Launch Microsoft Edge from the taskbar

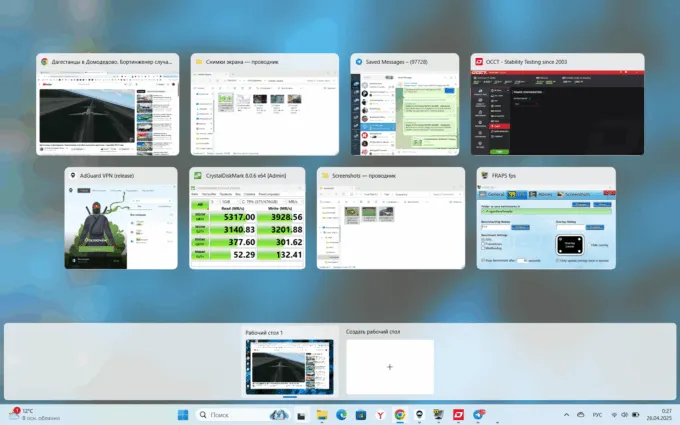coord(341,414)
